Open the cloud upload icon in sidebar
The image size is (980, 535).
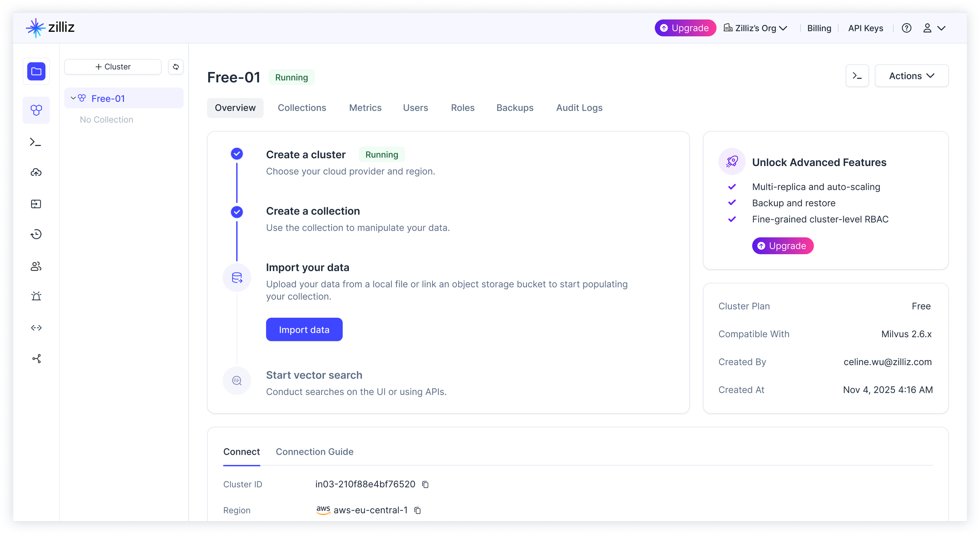[x=36, y=172]
